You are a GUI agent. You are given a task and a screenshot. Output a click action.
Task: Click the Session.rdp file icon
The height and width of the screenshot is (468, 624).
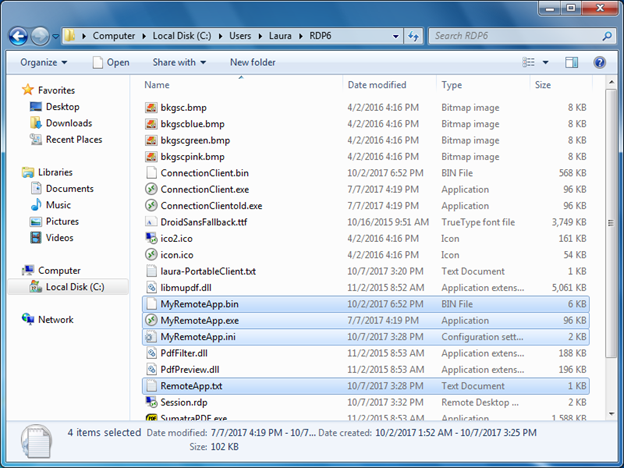pyautogui.click(x=152, y=401)
